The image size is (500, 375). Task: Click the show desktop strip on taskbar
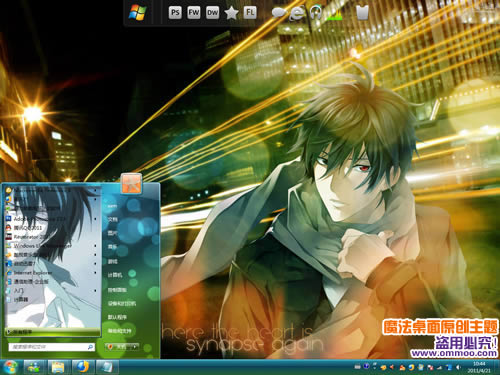point(497,367)
